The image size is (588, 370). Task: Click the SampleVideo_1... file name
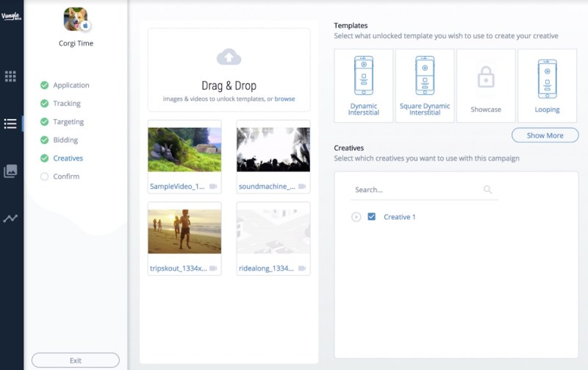click(x=177, y=187)
